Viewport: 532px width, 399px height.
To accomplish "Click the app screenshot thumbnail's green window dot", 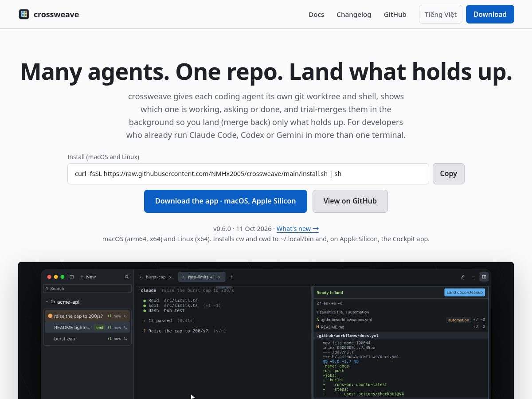I will (x=63, y=277).
